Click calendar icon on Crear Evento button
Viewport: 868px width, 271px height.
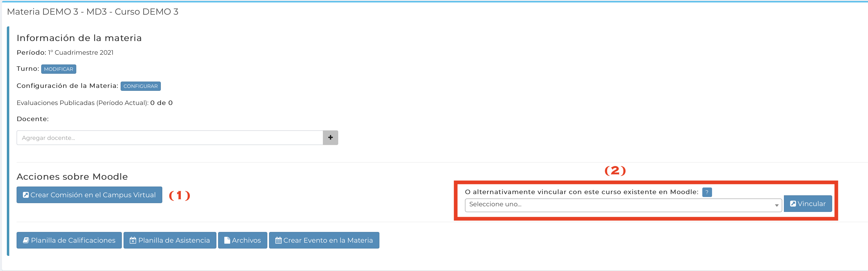pos(278,240)
